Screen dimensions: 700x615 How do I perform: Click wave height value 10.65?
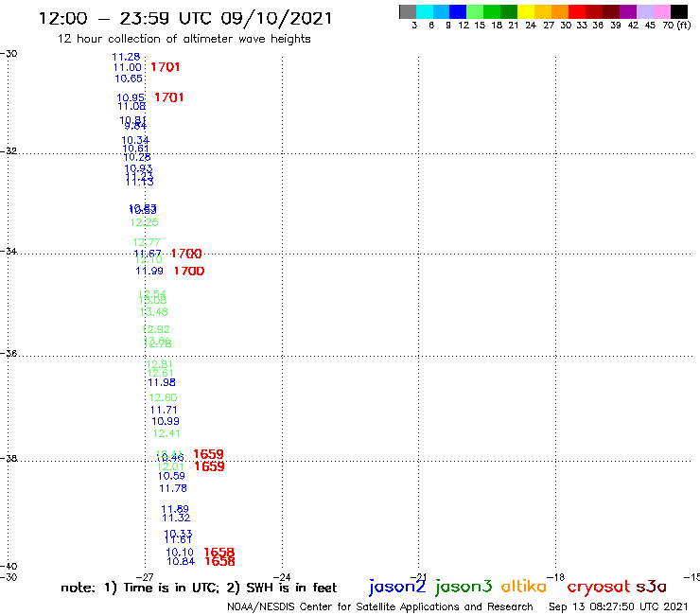coord(129,79)
